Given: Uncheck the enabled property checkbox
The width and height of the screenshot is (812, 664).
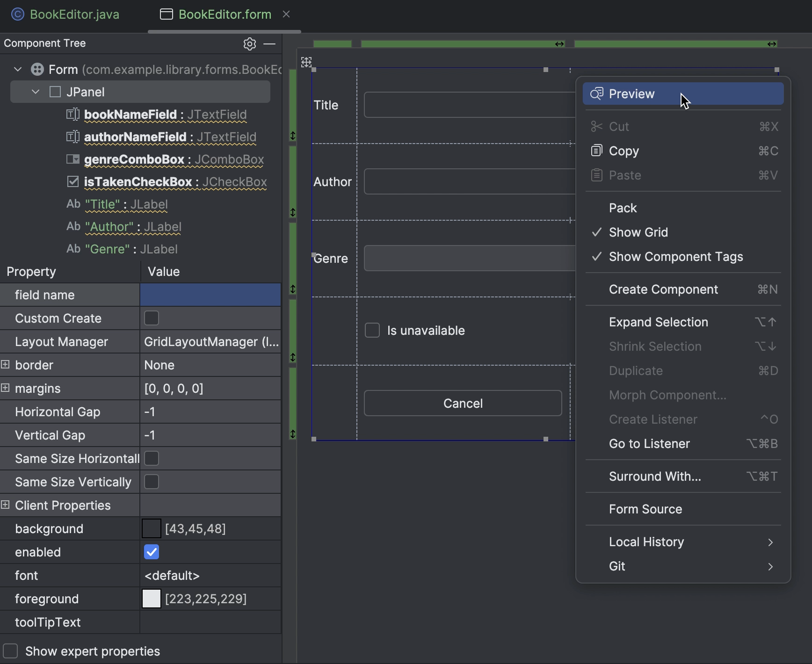Looking at the screenshot, I should [151, 552].
